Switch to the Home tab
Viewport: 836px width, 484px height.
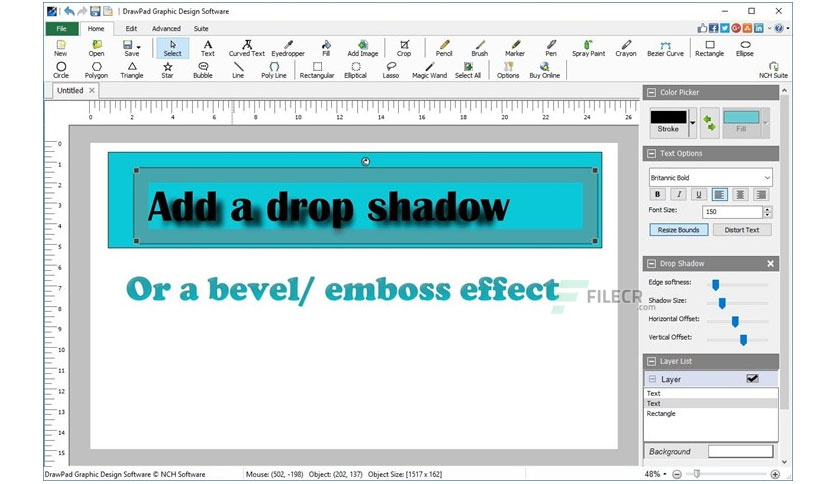point(96,29)
